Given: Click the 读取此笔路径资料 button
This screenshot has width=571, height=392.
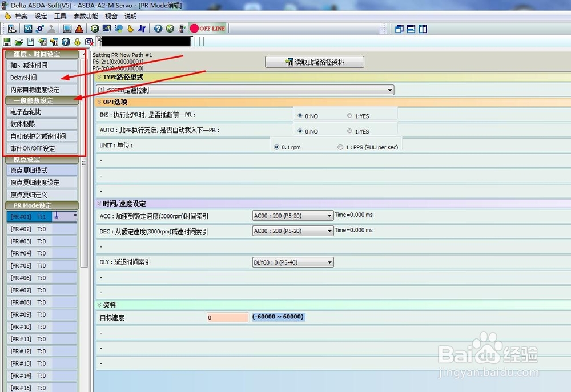Looking at the screenshot, I should (314, 62).
